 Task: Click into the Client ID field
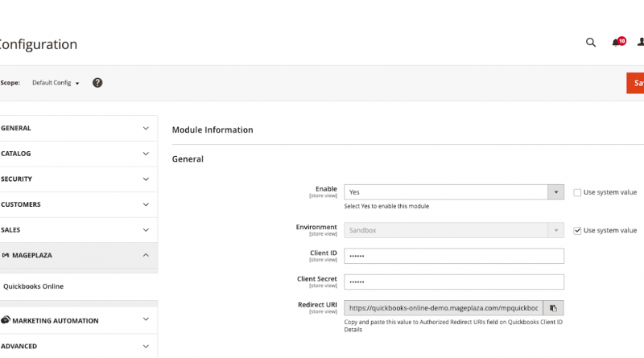tap(454, 256)
